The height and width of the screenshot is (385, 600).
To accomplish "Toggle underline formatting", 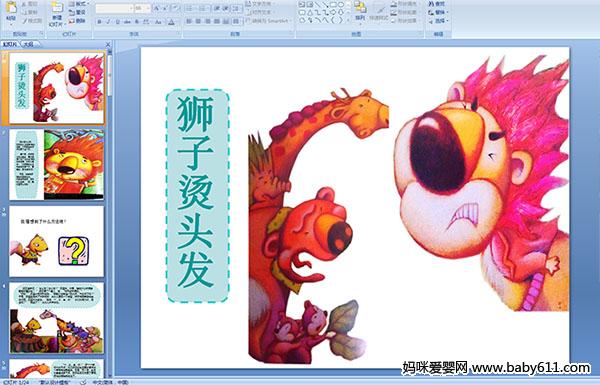I will click(117, 22).
